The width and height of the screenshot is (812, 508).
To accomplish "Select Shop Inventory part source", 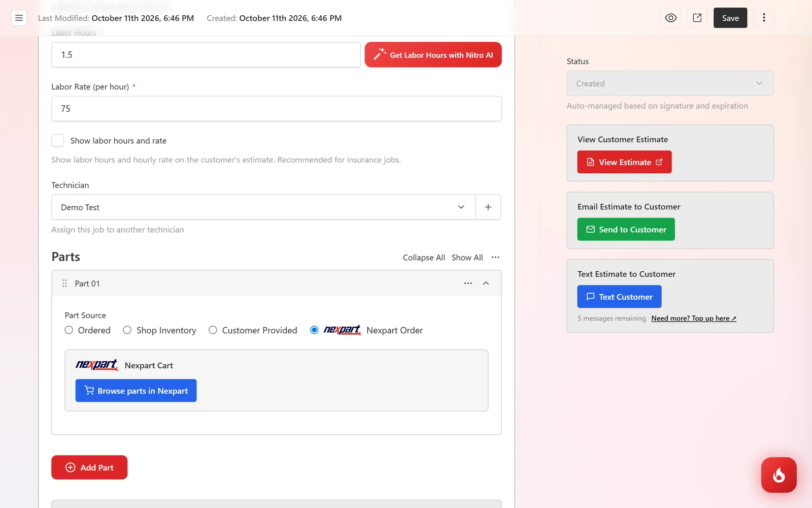I will [127, 330].
